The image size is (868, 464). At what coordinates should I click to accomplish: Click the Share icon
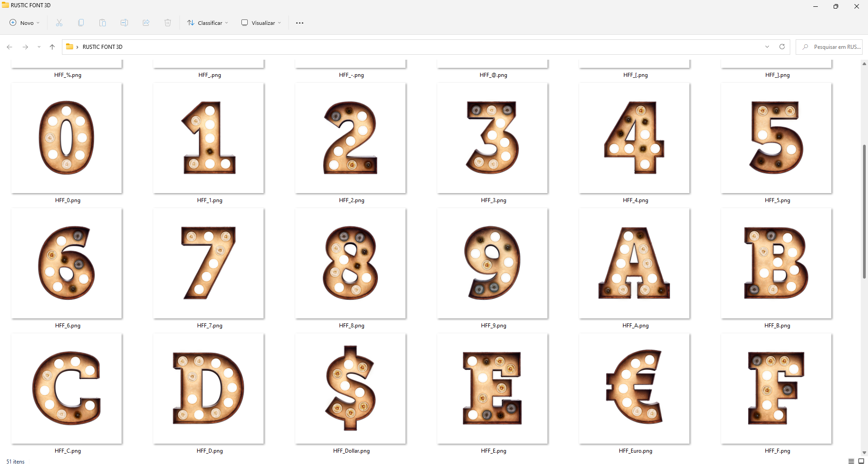[146, 23]
